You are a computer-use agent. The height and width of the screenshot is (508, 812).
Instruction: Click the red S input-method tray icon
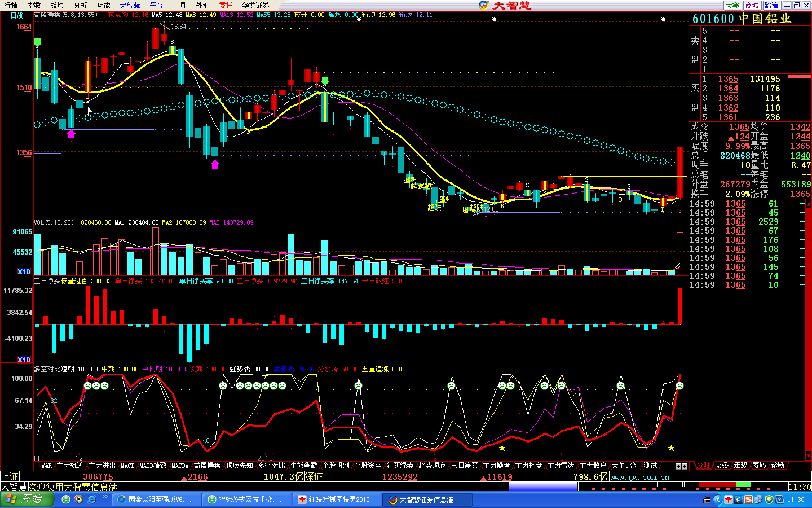click(x=748, y=500)
